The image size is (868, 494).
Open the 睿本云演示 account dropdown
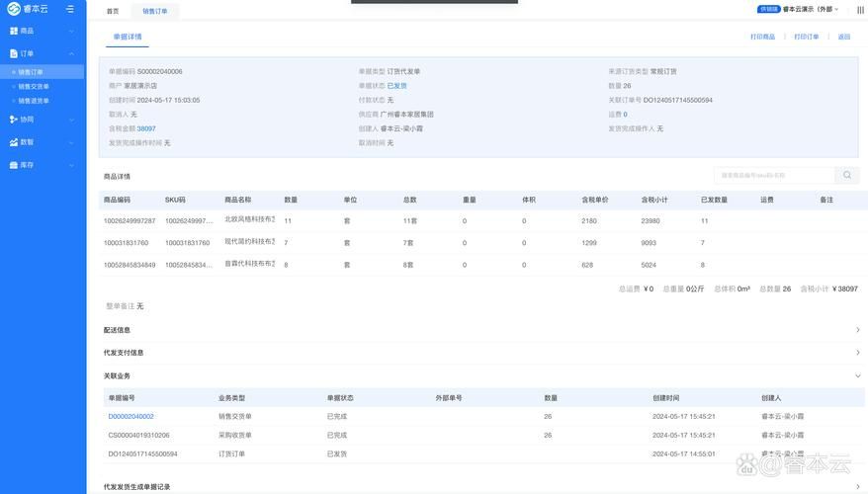click(811, 9)
